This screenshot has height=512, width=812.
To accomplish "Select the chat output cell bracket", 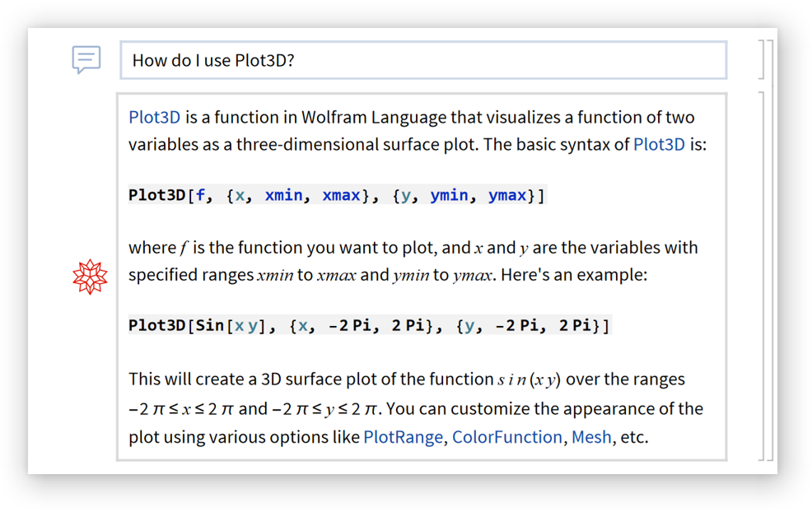I will click(760, 275).
